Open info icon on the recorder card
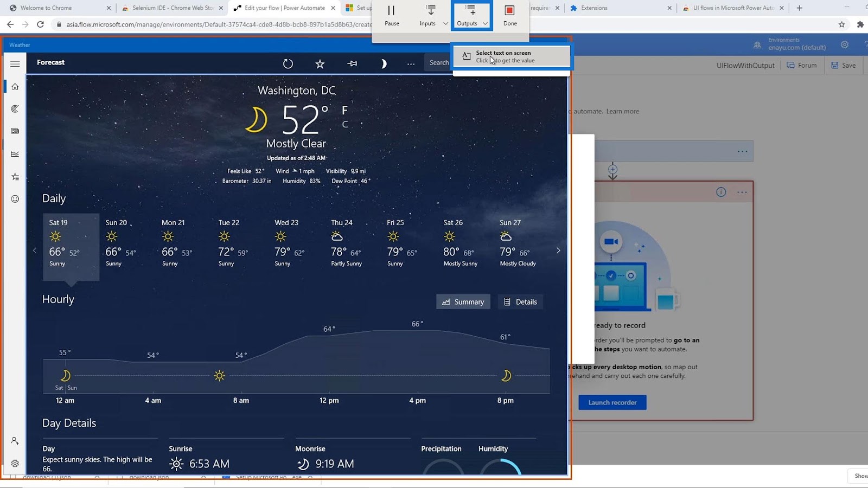 point(721,192)
